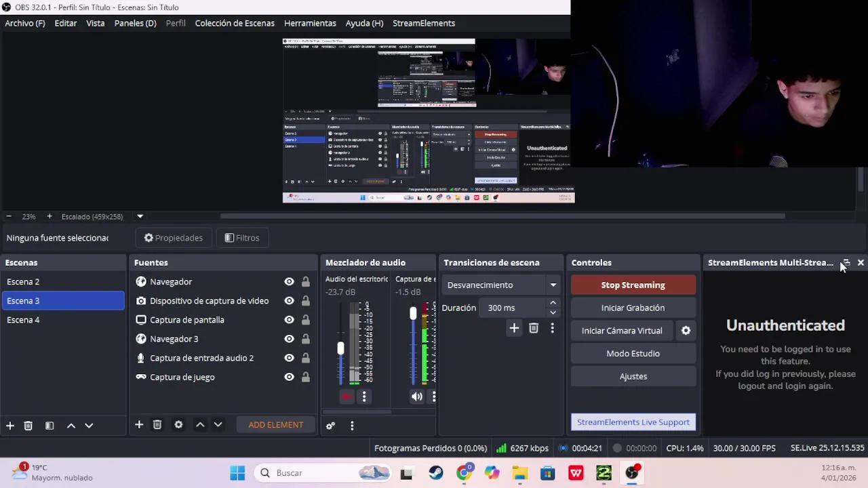Delete the selected scene via trash icon
Screen dimensions: 868x488
click(x=28, y=426)
